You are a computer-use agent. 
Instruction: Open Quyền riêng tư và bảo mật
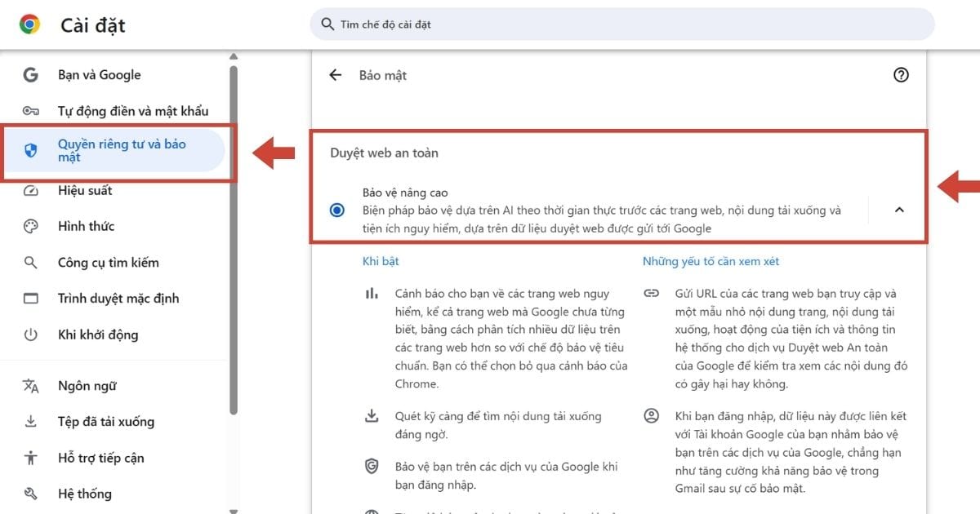122,150
